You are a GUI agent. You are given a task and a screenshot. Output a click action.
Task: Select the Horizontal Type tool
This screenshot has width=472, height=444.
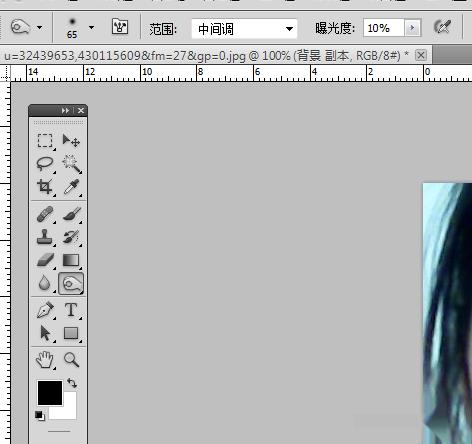click(71, 310)
